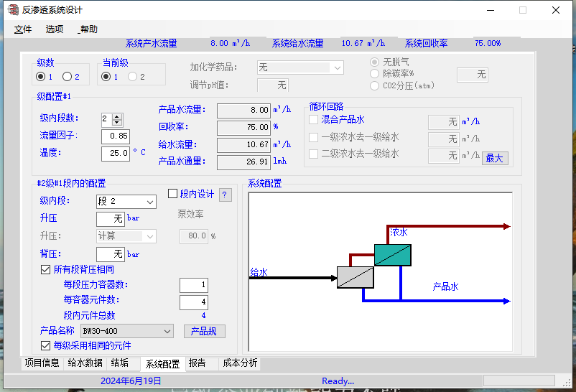Switch to the 报告 tab
The height and width of the screenshot is (392, 576).
[198, 363]
